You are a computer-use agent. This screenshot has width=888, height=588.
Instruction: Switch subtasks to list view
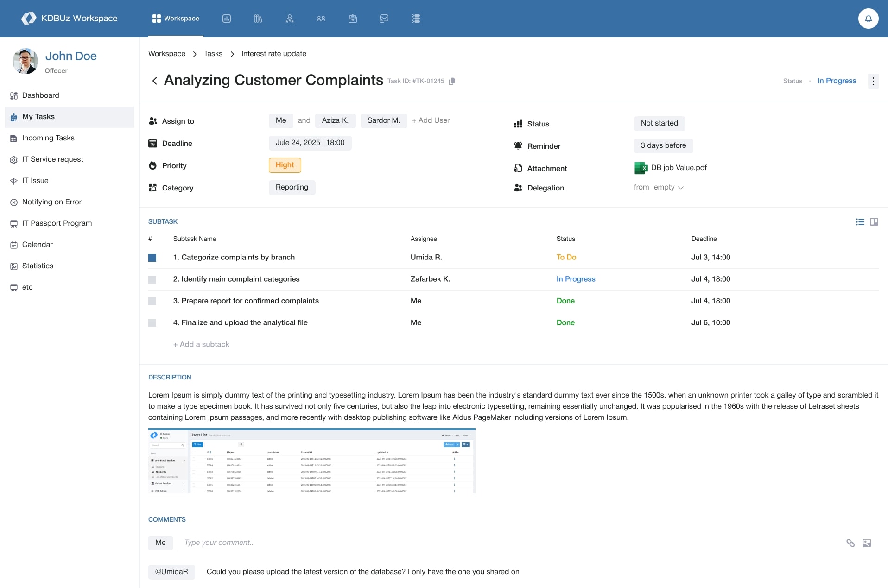(860, 222)
